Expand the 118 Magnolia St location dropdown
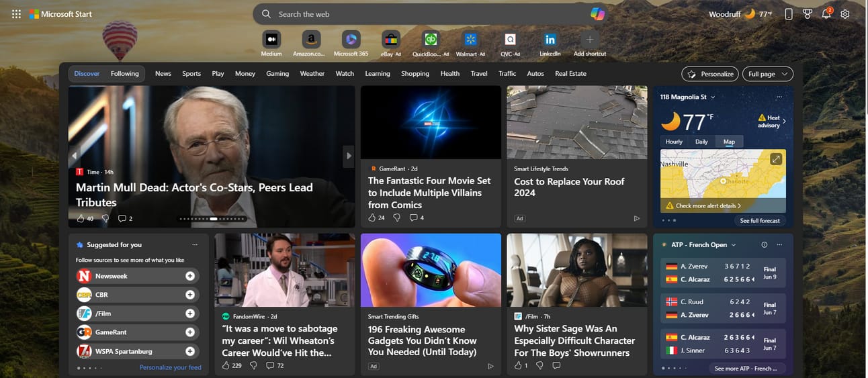868x378 pixels. tap(713, 97)
